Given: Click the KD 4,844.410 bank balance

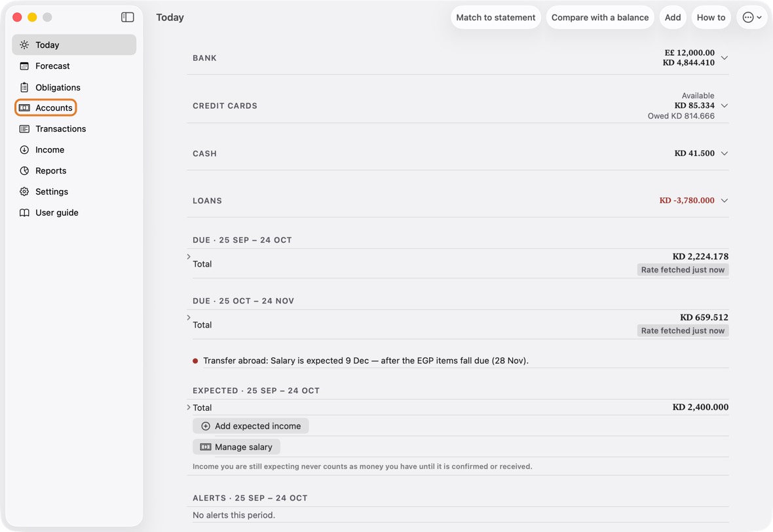Looking at the screenshot, I should (x=688, y=63).
